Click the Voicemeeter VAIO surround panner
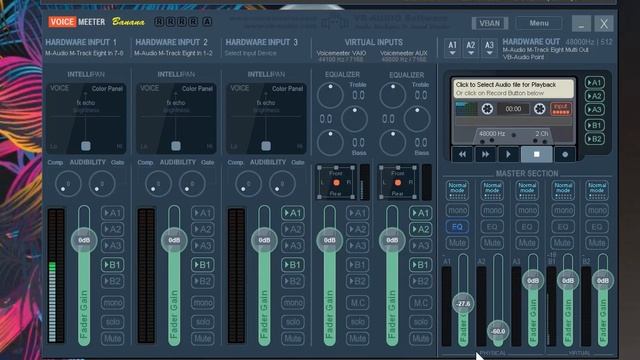Viewport: 640px width, 360px height. point(336,182)
